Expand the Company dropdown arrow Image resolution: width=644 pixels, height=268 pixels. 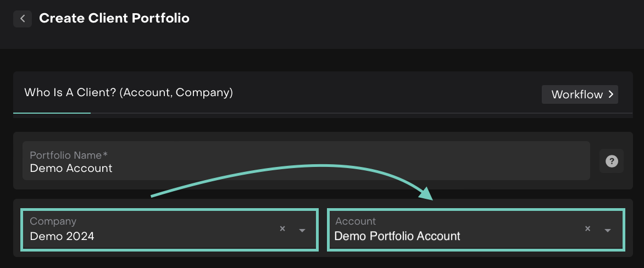(x=302, y=230)
